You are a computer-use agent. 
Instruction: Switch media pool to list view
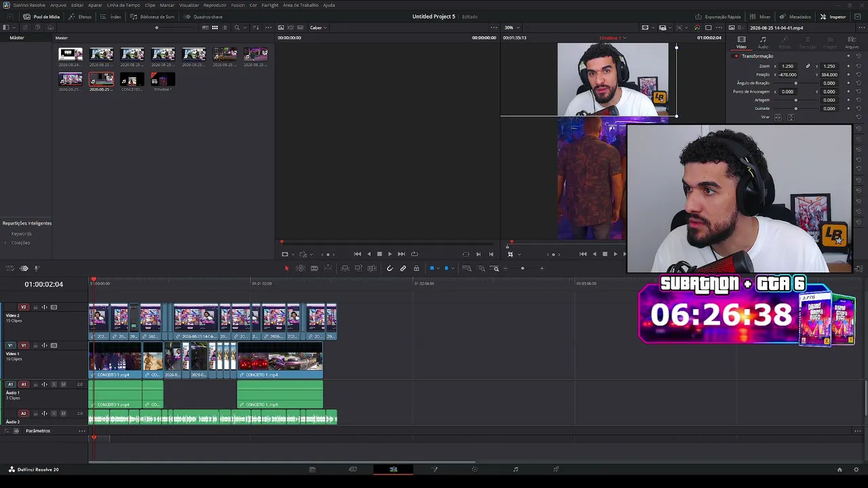tap(224, 28)
